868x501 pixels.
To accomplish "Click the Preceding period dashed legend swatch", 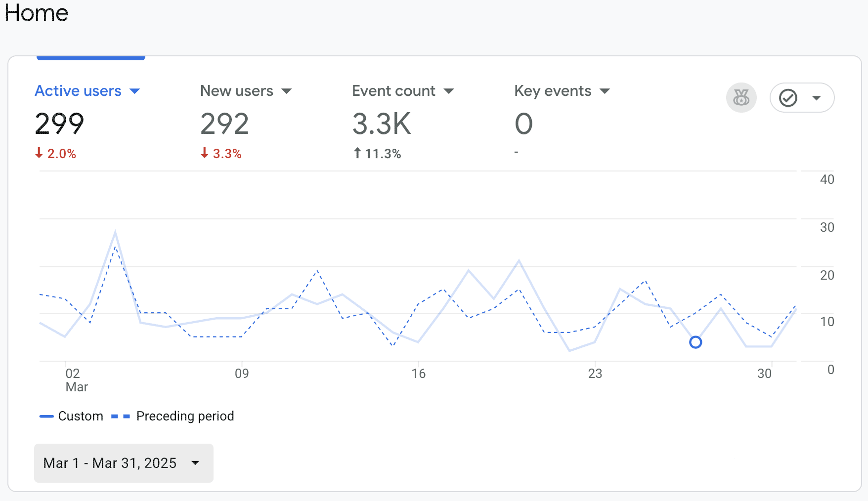I will [121, 417].
